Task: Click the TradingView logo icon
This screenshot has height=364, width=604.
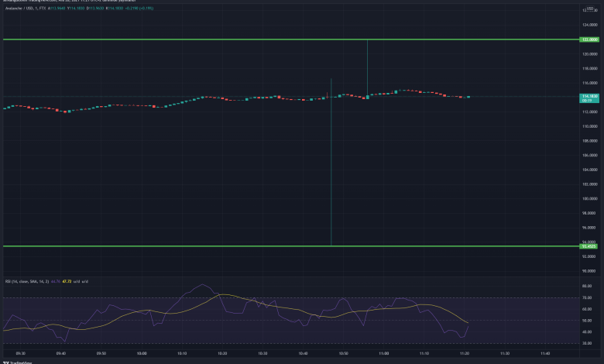Action: point(6,361)
